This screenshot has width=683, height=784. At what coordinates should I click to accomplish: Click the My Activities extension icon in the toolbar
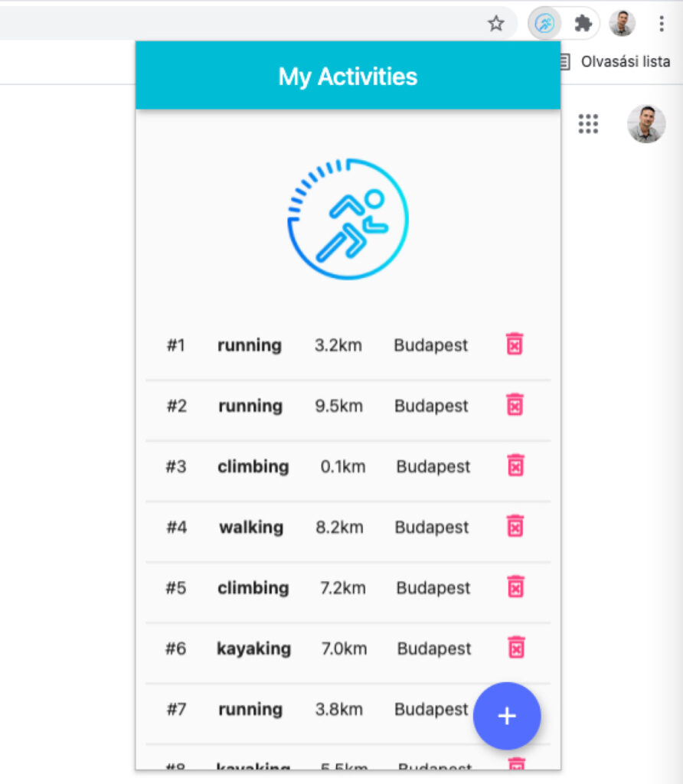[544, 23]
